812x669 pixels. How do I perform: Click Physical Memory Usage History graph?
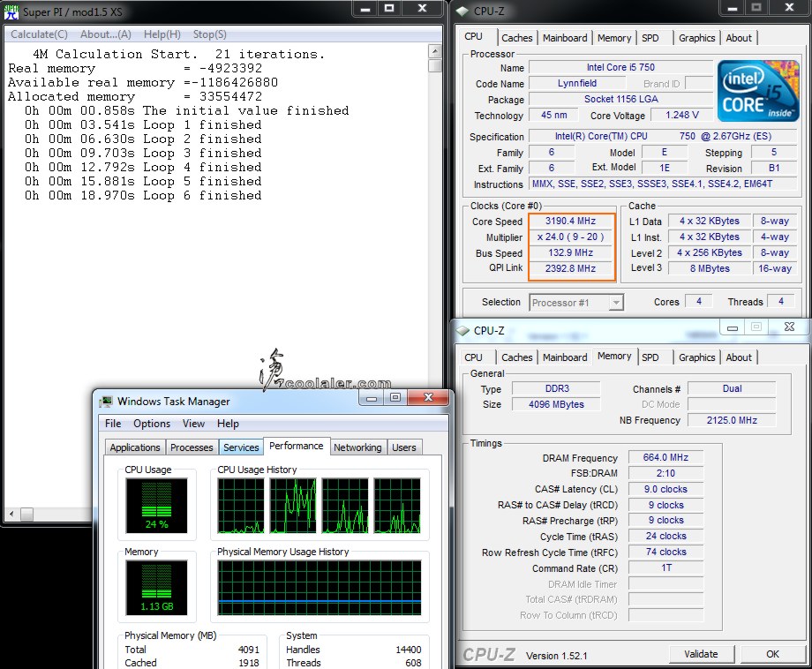(x=320, y=588)
